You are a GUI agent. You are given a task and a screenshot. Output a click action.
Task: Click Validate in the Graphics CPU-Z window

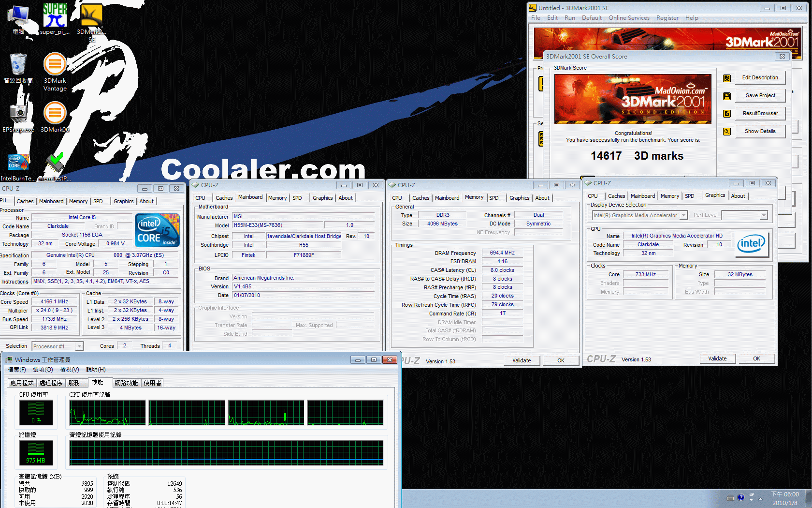pos(717,359)
